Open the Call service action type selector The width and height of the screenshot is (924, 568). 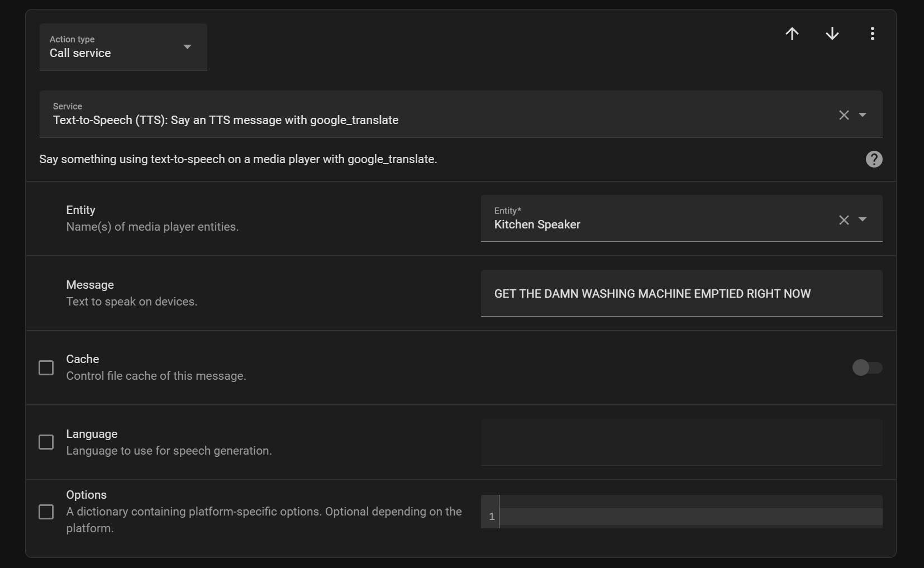click(x=112, y=53)
